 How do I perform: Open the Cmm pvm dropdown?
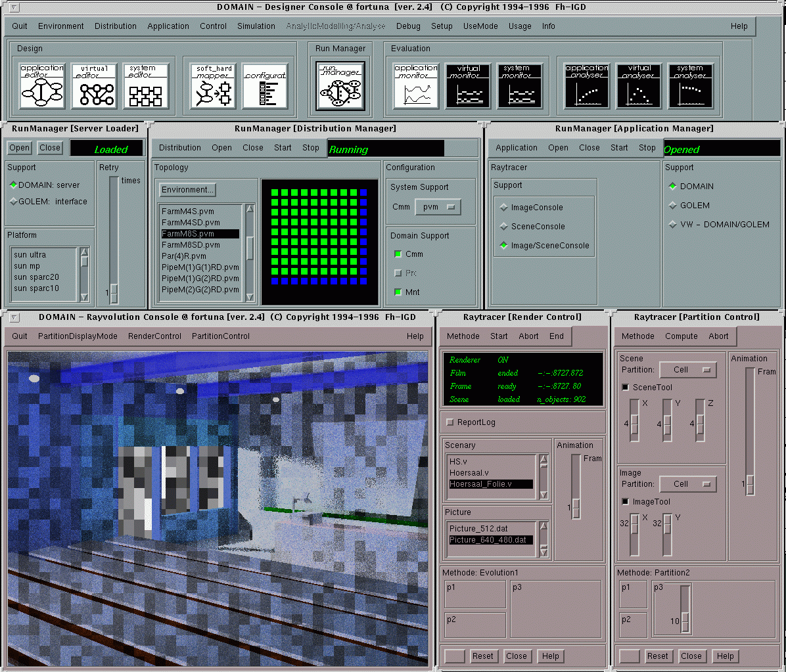(438, 207)
